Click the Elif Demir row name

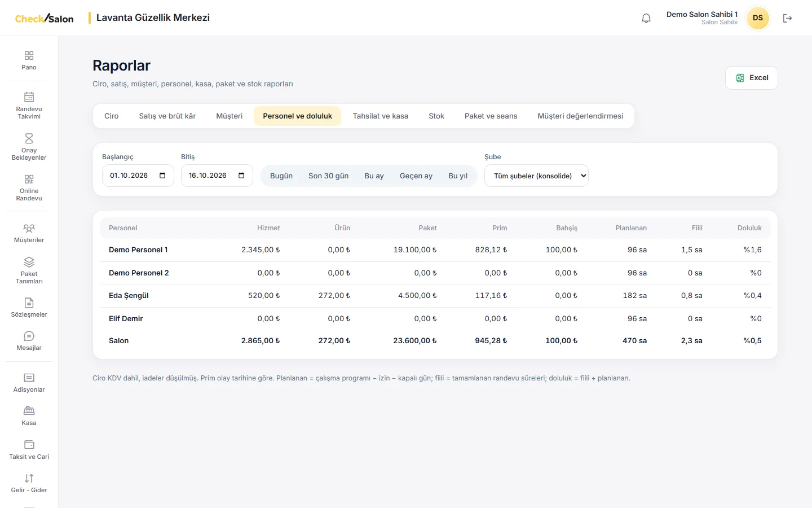(126, 319)
